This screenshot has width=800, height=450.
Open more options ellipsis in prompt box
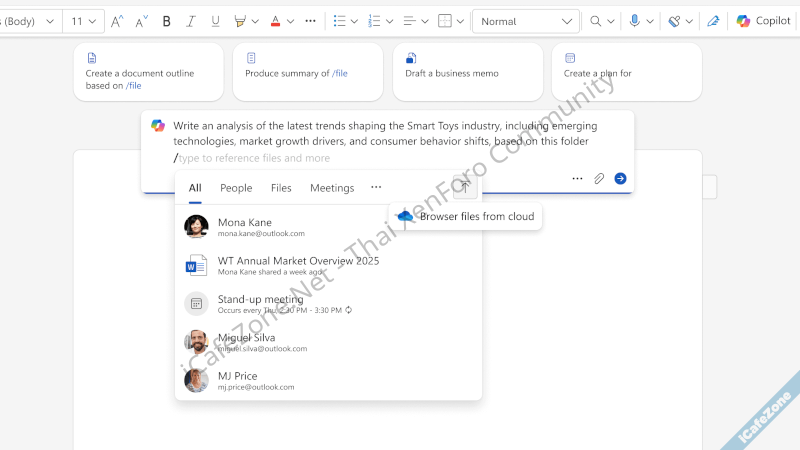577,179
